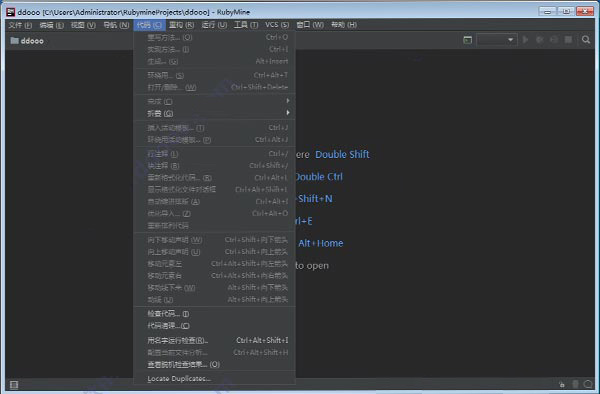Click the green Run arrow icon
The image size is (600, 394).
coord(525,40)
